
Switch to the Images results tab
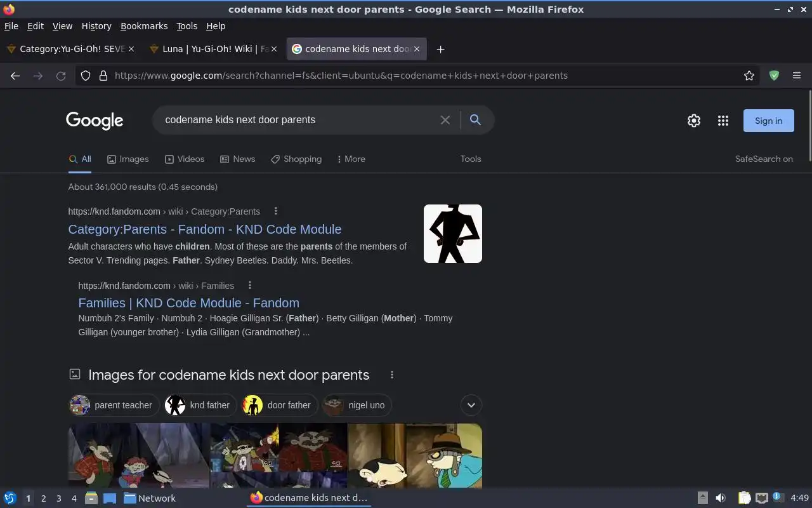point(128,159)
